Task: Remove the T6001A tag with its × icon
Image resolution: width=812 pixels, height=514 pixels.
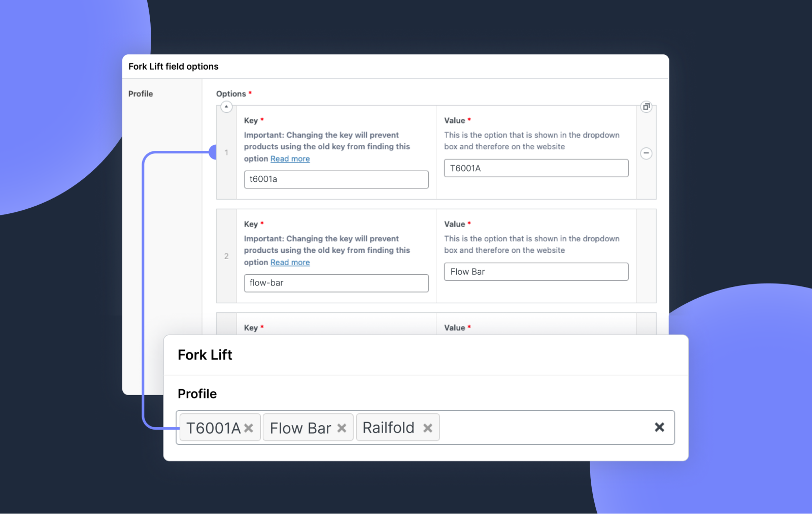Action: point(248,428)
